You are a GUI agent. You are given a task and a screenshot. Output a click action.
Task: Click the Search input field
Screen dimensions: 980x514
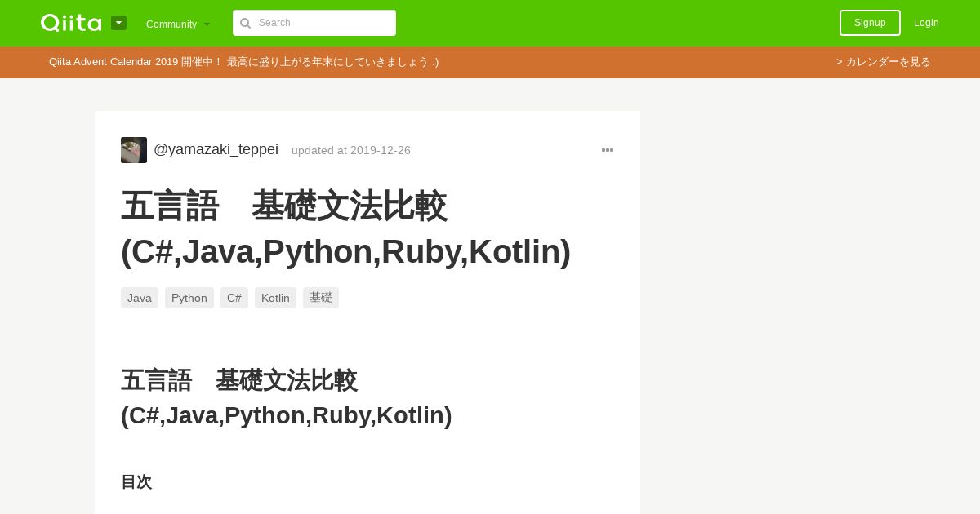314,23
